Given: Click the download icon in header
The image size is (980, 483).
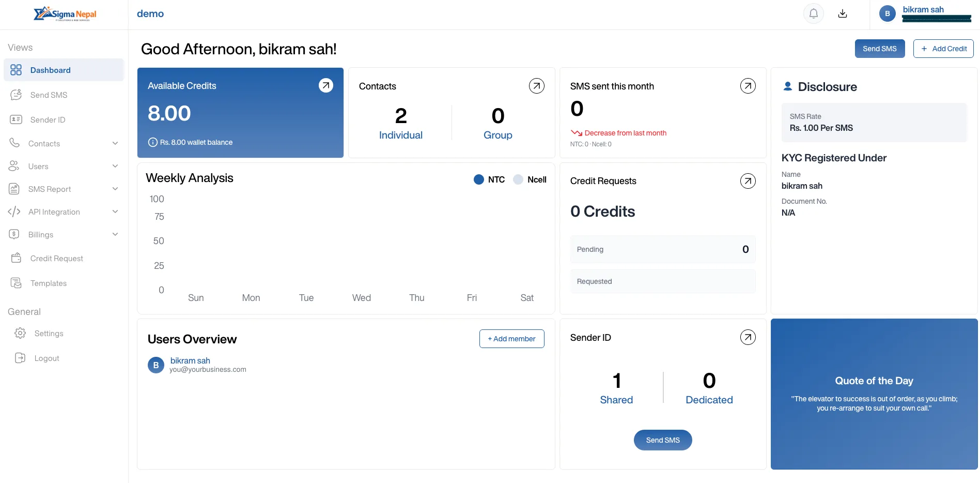Looking at the screenshot, I should (843, 13).
